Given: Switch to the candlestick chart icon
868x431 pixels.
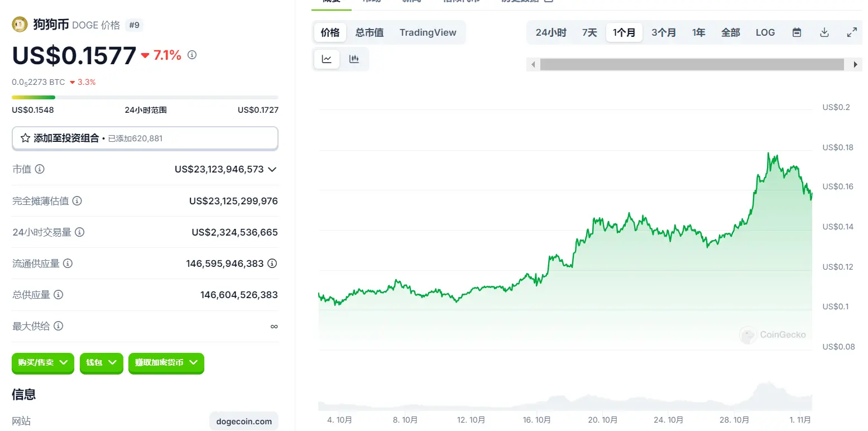Looking at the screenshot, I should click(354, 59).
